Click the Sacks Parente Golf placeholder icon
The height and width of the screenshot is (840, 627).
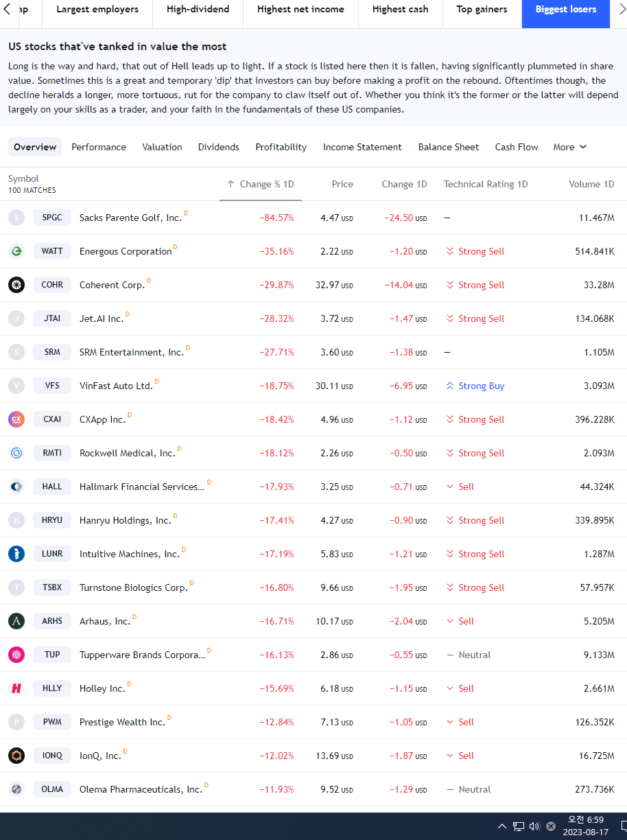(16, 218)
